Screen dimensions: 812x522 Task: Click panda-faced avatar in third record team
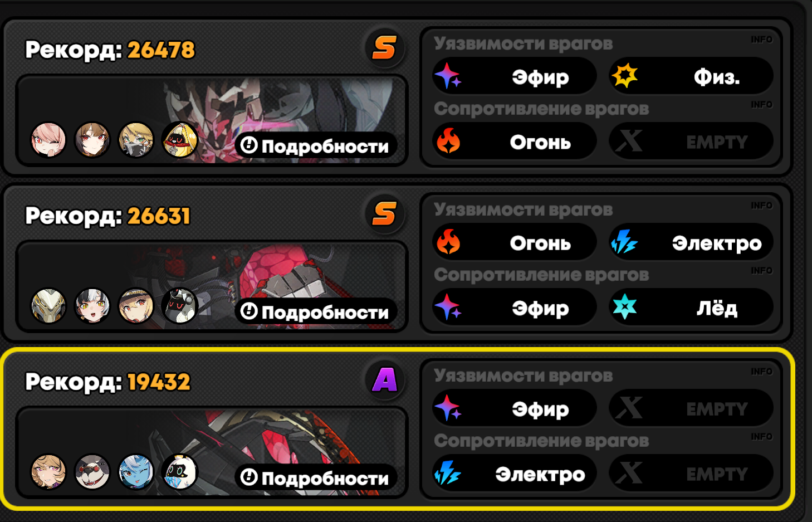point(92,472)
